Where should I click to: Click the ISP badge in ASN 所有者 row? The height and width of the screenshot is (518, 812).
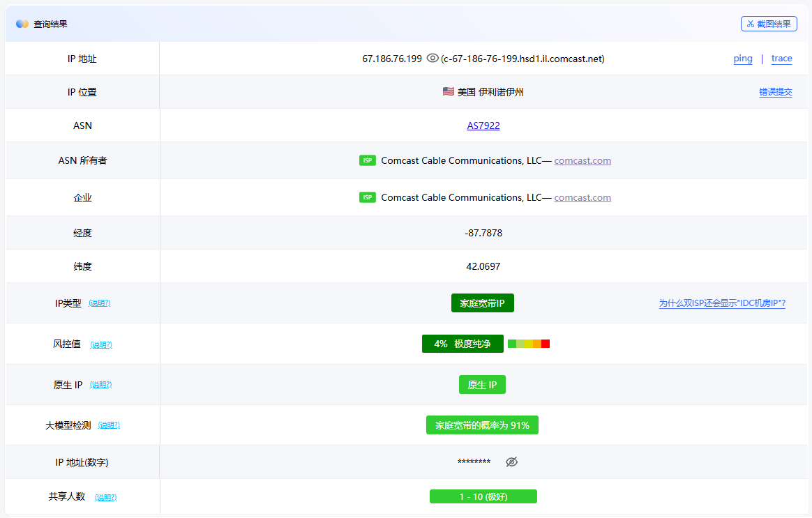tap(368, 160)
